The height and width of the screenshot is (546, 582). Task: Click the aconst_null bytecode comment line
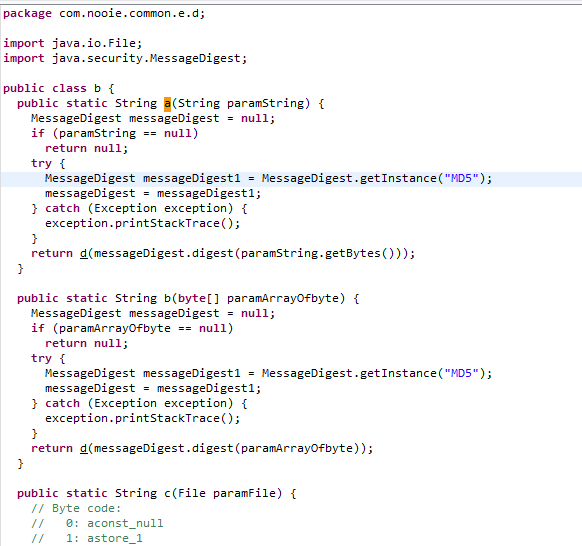(97, 523)
